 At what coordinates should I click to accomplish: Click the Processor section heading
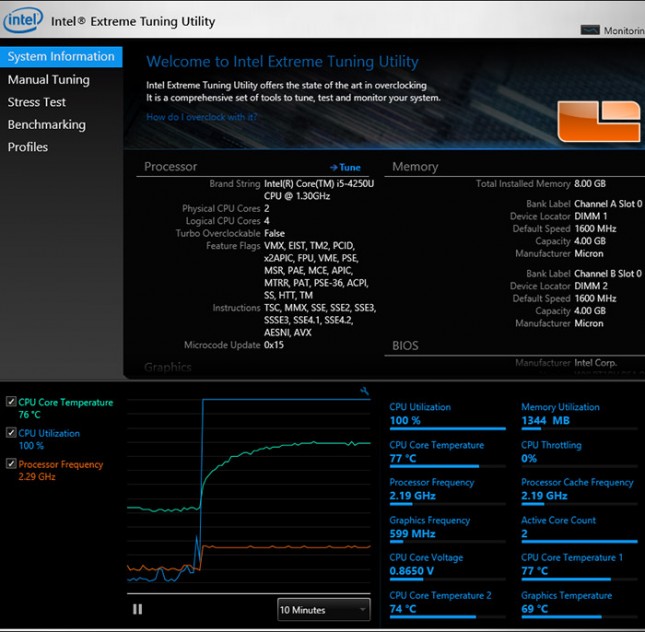[170, 167]
